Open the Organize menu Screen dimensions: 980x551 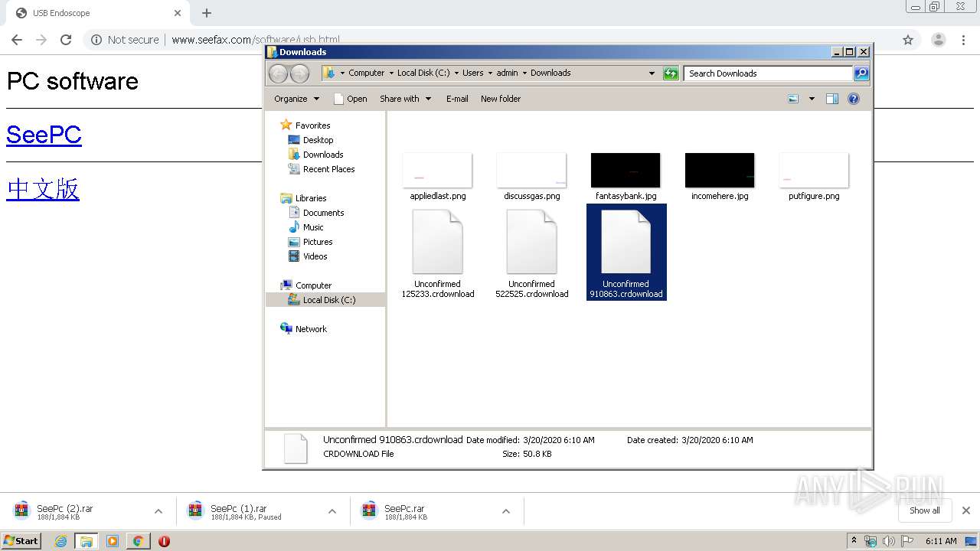[x=296, y=99]
